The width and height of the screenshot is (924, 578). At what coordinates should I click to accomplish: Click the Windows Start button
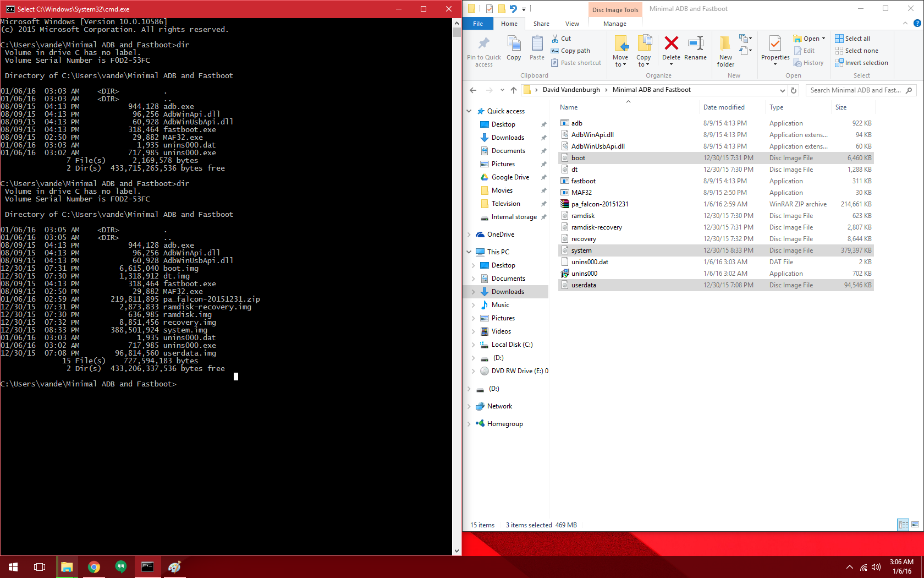pyautogui.click(x=13, y=567)
